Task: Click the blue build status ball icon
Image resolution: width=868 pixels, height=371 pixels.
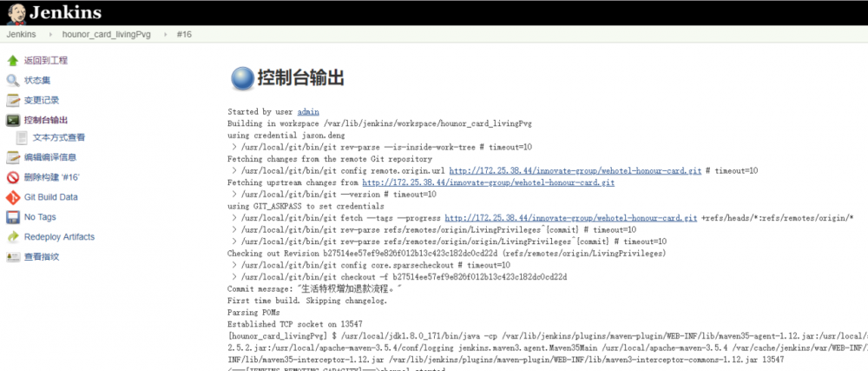Action: [x=241, y=79]
